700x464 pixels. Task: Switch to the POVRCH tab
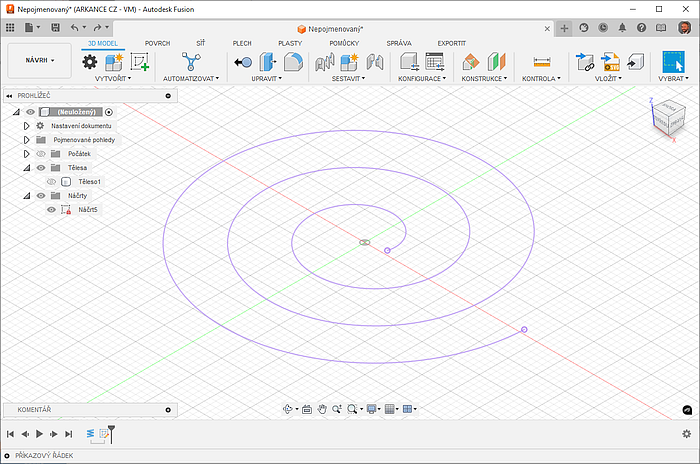[157, 43]
